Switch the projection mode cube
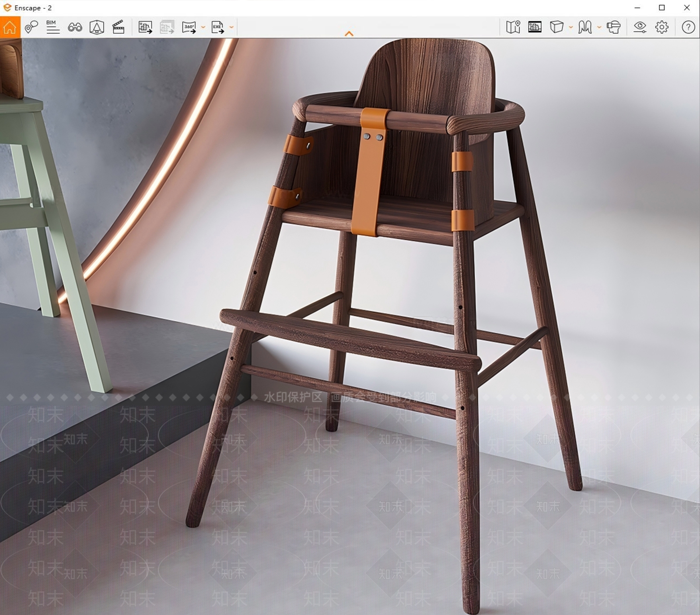700x615 pixels. [556, 27]
